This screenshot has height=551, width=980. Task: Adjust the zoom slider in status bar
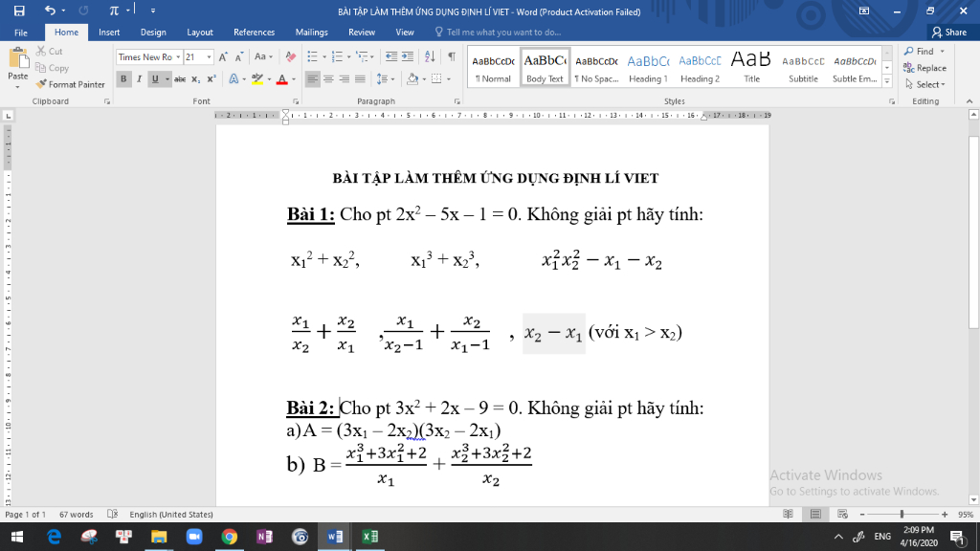point(902,514)
